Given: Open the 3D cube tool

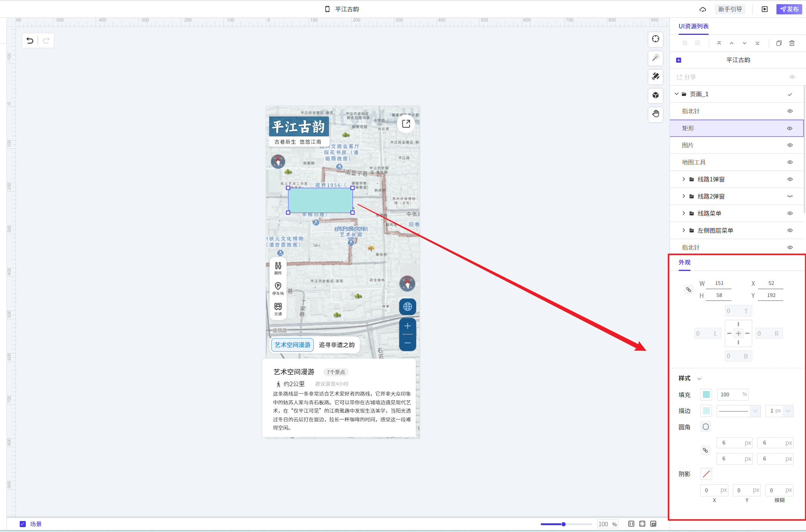Looking at the screenshot, I should coord(656,95).
